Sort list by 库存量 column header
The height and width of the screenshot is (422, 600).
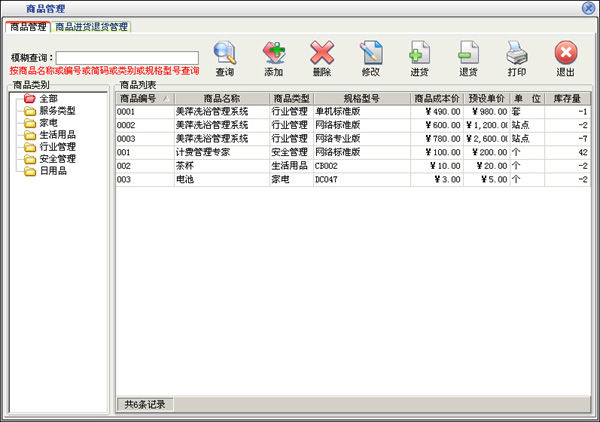pos(567,99)
